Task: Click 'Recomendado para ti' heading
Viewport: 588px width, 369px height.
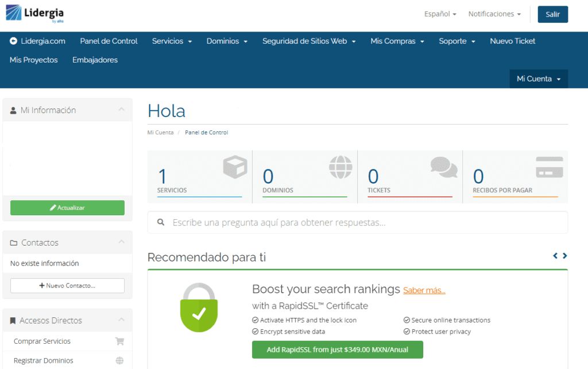Action: [x=207, y=257]
